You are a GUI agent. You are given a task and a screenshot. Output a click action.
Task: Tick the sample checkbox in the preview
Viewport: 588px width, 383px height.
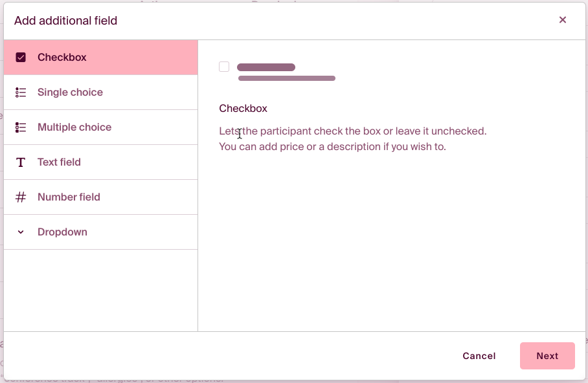[x=223, y=67]
